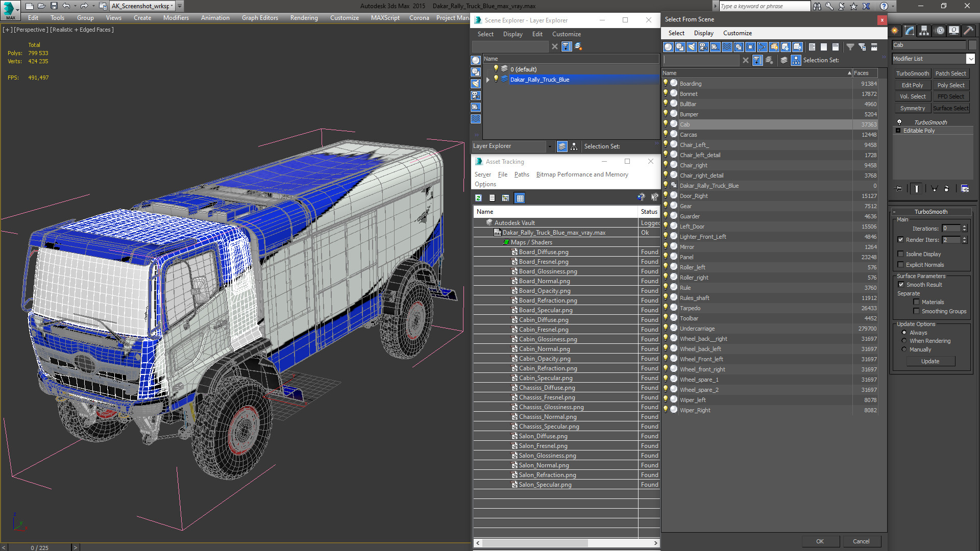This screenshot has width=980, height=551.
Task: Click Remove Modifier trash icon below stack
Action: [x=947, y=189]
